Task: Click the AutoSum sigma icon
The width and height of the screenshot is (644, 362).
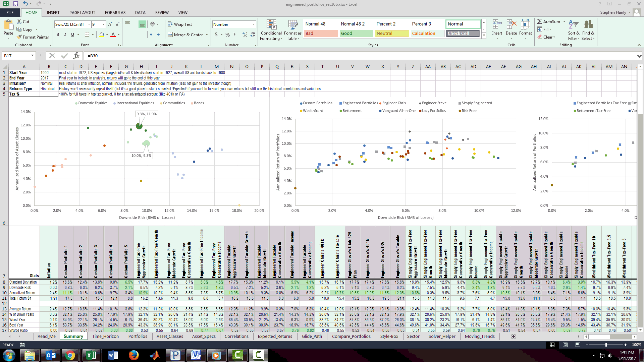Action: coord(539,21)
